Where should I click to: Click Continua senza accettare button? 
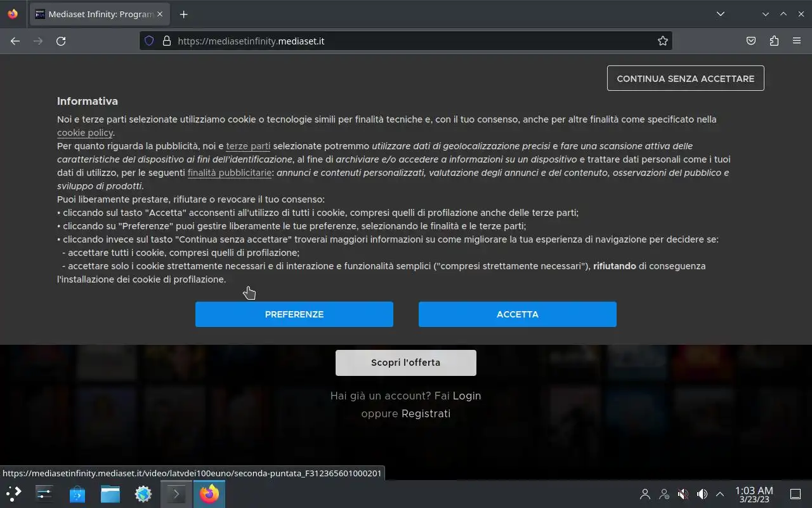(x=685, y=79)
